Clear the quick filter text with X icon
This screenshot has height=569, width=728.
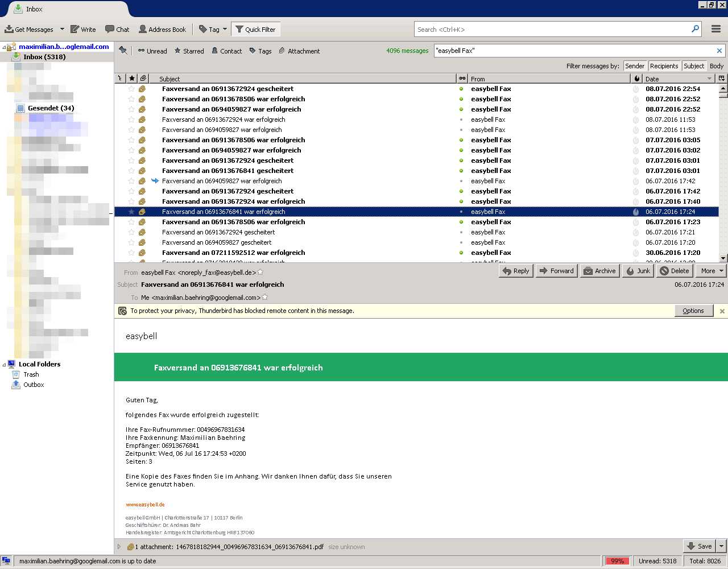pyautogui.click(x=719, y=51)
